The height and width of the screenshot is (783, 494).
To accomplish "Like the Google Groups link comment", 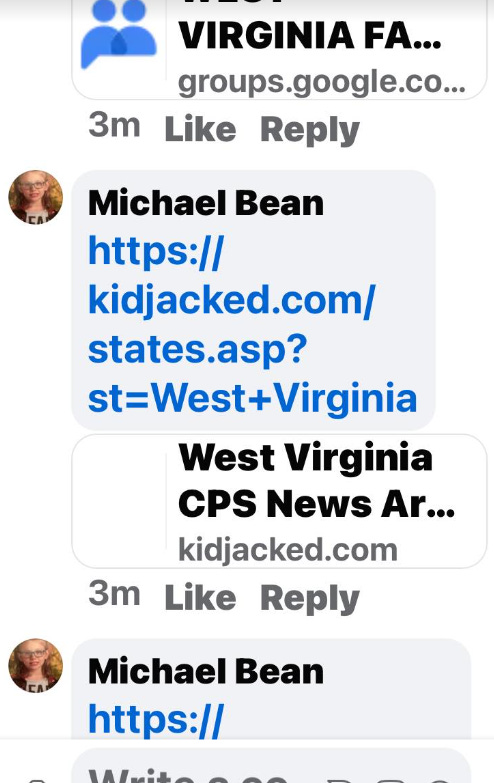I will 200,130.
